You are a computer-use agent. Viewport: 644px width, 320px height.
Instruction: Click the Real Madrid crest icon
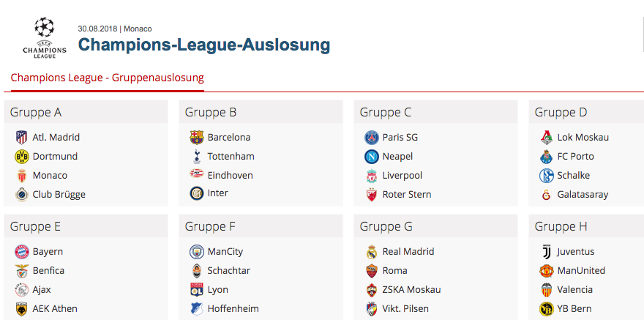coord(371,251)
